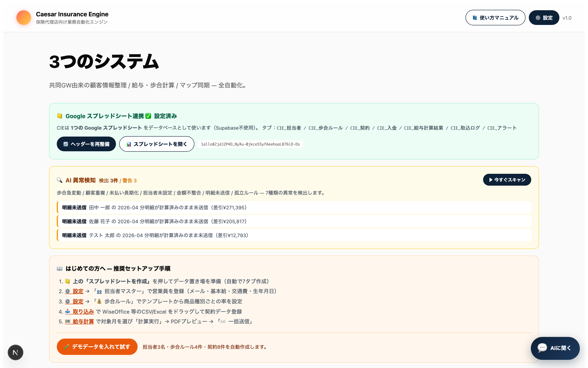Start scan with 今すぐスキャン button
Screen dimensions: 588x368
507,180
